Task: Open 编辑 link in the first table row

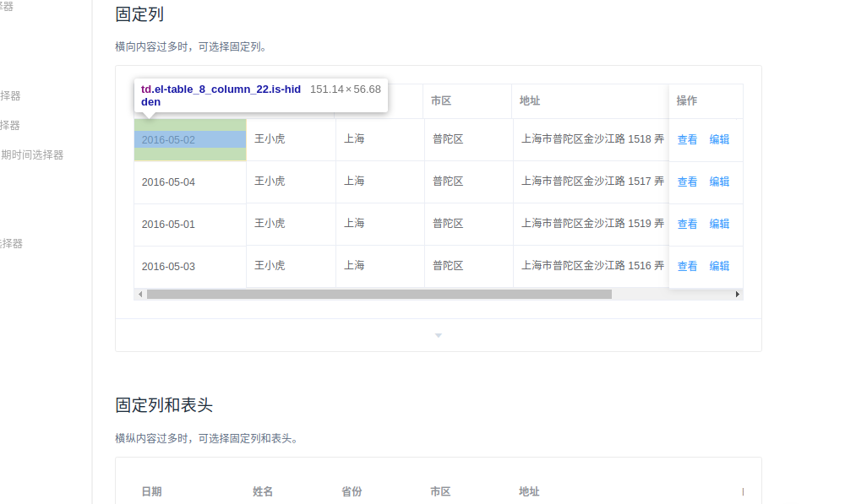Action: pyautogui.click(x=719, y=138)
